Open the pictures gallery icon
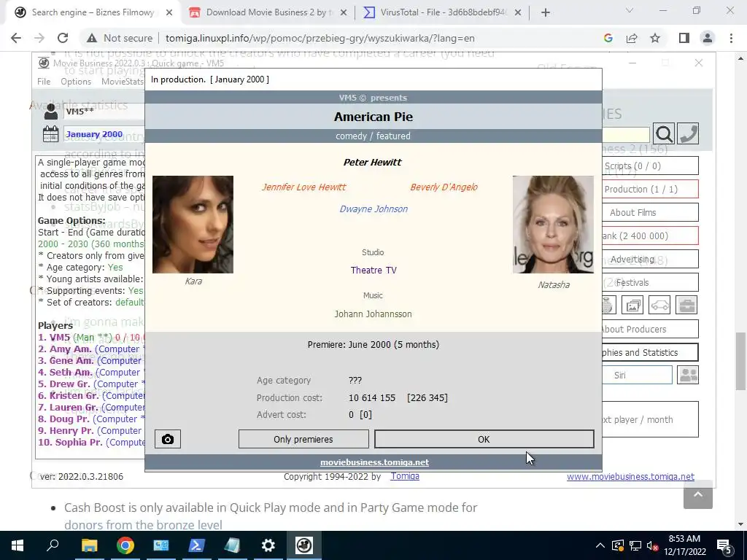The height and width of the screenshot is (560, 747). 632,306
